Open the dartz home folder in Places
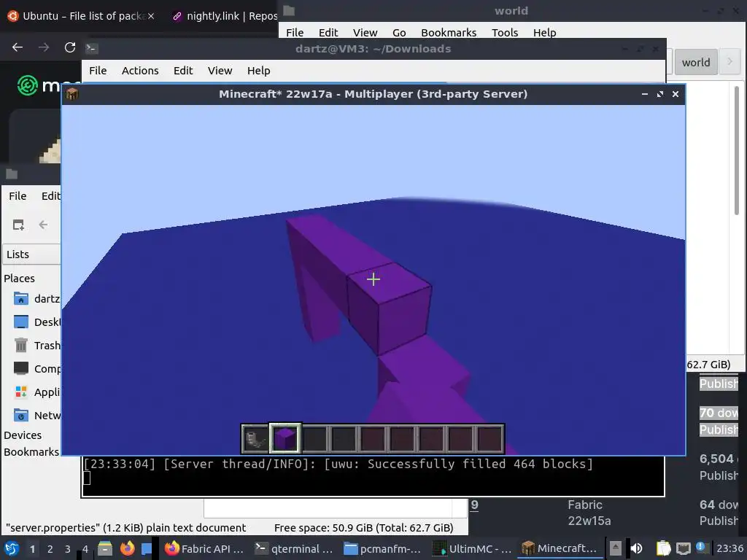 [x=36, y=298]
